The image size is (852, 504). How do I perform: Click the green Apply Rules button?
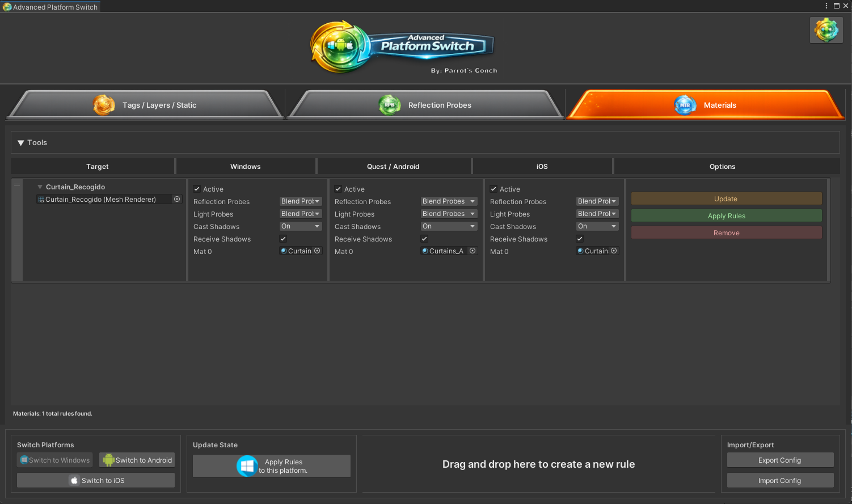tap(726, 216)
